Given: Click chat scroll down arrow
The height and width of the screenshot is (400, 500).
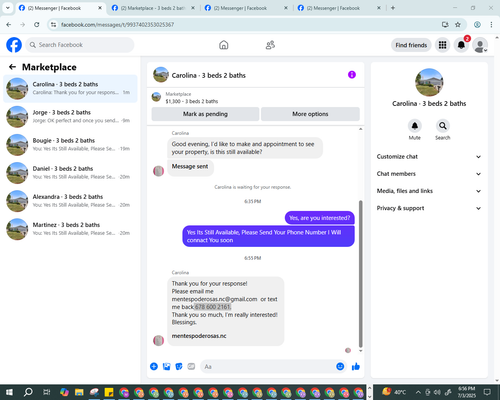Looking at the screenshot, I should point(360,351).
